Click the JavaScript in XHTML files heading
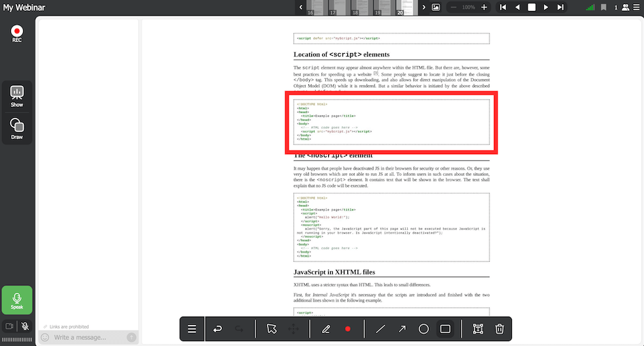Screen dimensions: 644x346 pos(334,272)
